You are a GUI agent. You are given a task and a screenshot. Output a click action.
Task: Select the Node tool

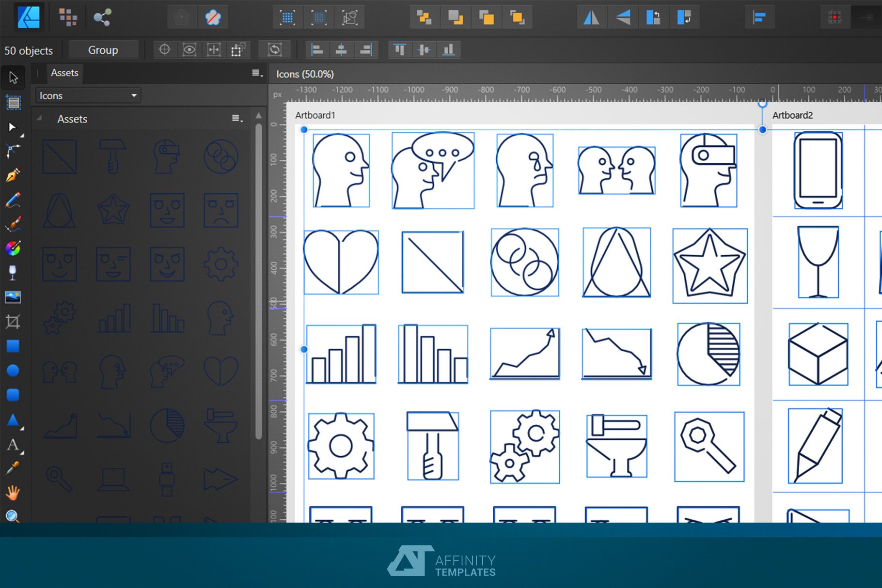12,127
